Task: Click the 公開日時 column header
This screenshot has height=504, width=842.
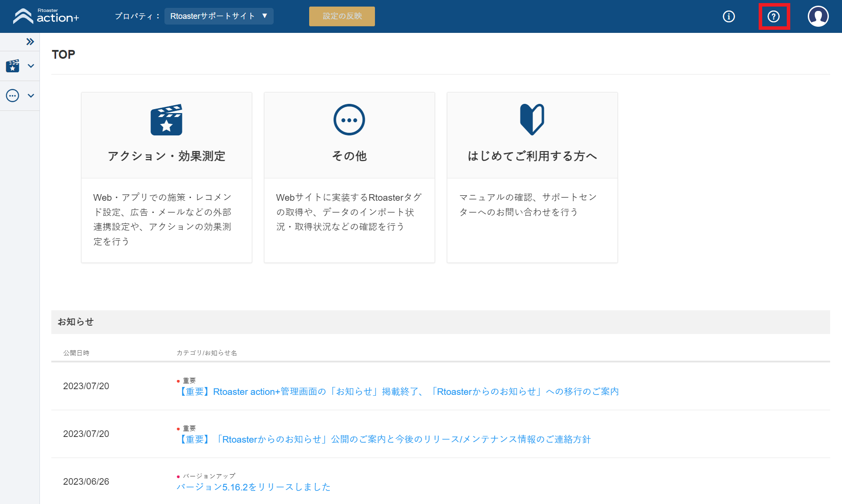Action: pyautogui.click(x=76, y=353)
